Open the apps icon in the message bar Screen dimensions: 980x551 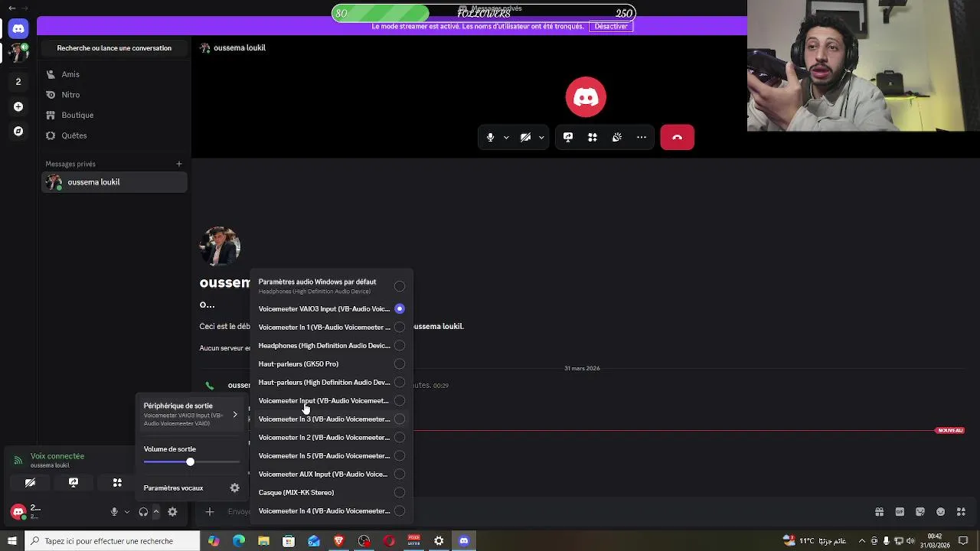click(961, 512)
